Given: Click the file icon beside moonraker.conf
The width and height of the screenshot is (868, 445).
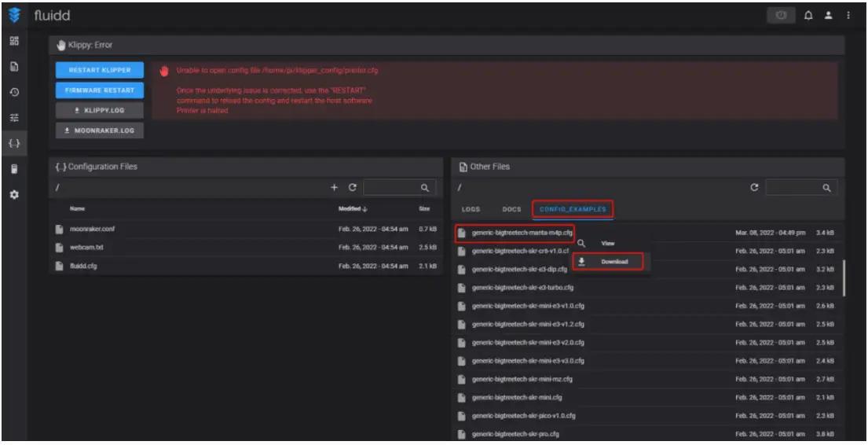Looking at the screenshot, I should tap(59, 229).
